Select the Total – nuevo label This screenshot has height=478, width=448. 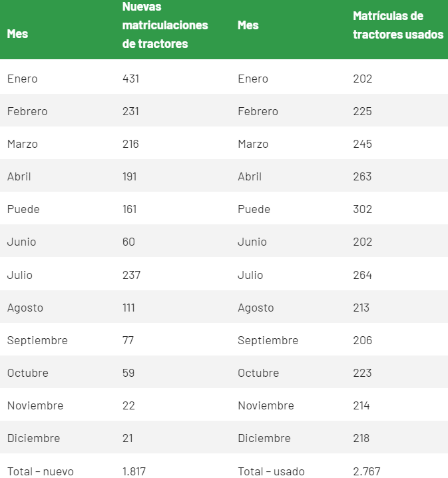pyautogui.click(x=40, y=471)
